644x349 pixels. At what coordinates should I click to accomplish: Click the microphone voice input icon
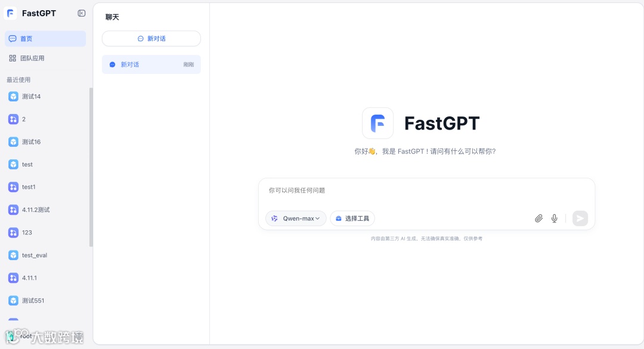pos(554,218)
